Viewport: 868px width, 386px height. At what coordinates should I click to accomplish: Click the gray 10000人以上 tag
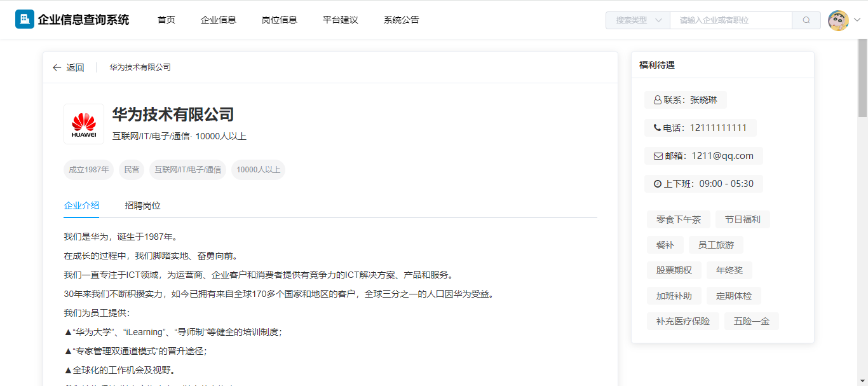(259, 170)
